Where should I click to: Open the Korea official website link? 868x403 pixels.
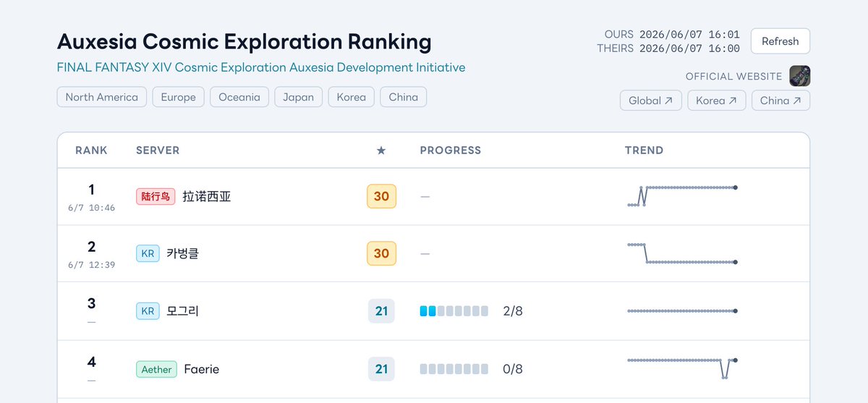(717, 101)
